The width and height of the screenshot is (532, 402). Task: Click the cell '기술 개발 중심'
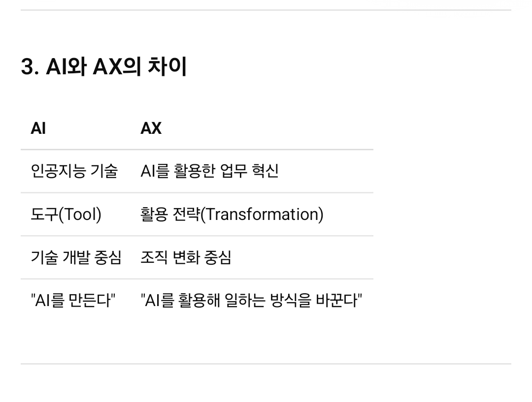point(76,257)
